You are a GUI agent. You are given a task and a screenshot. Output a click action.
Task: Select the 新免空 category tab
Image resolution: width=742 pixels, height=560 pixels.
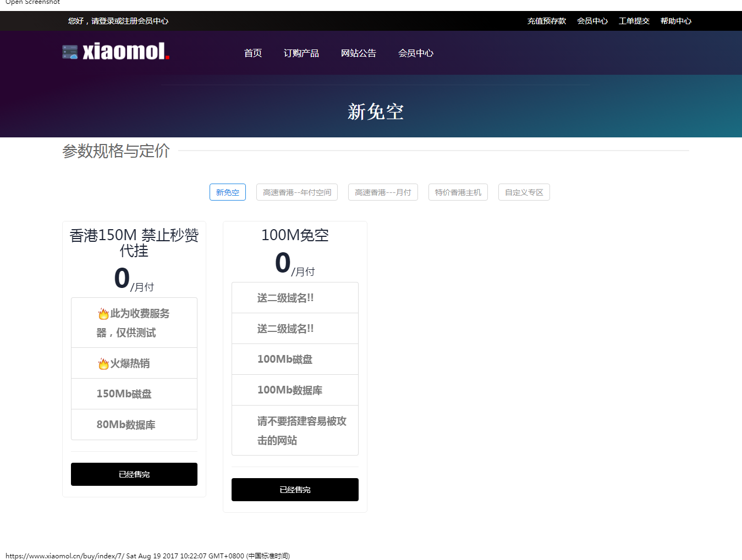pos(227,192)
